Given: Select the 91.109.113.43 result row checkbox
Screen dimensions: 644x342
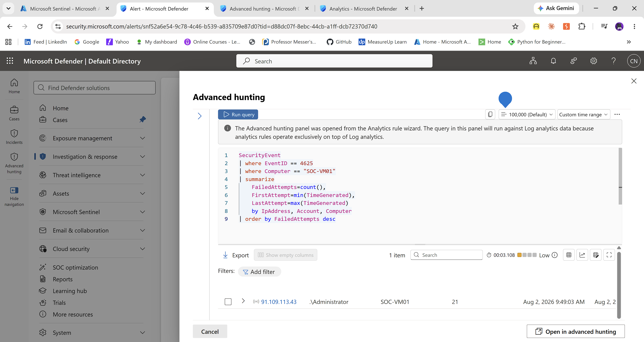Looking at the screenshot, I should point(228,302).
